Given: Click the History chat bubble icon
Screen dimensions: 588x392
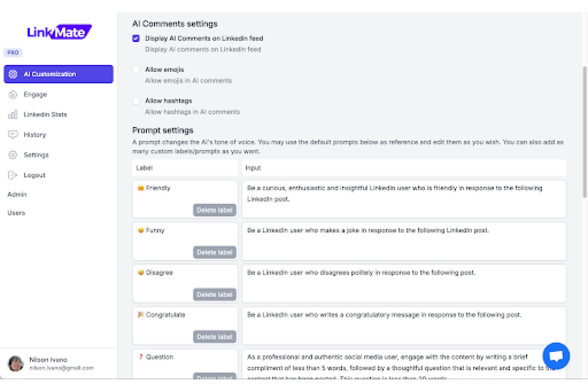Looking at the screenshot, I should coord(13,135).
